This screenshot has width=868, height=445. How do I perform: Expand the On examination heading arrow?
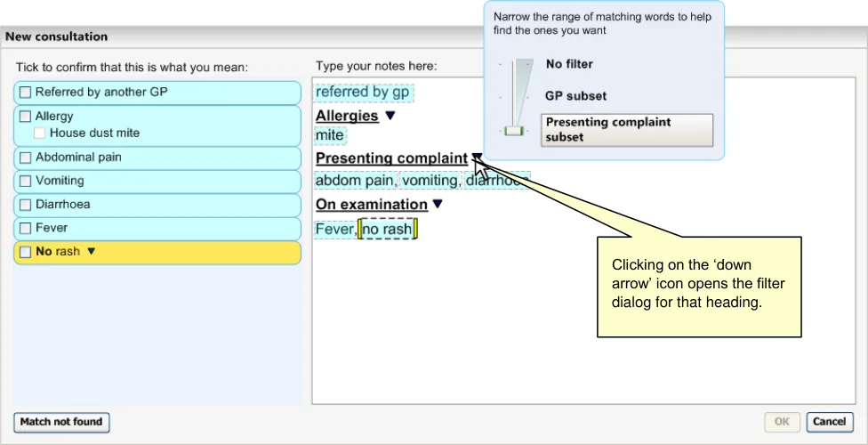coord(437,205)
